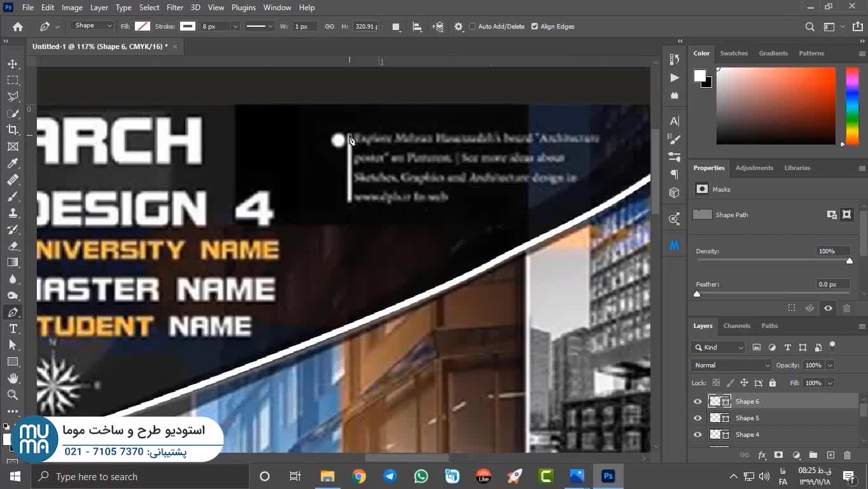Select the Zoom tool

coord(13,395)
